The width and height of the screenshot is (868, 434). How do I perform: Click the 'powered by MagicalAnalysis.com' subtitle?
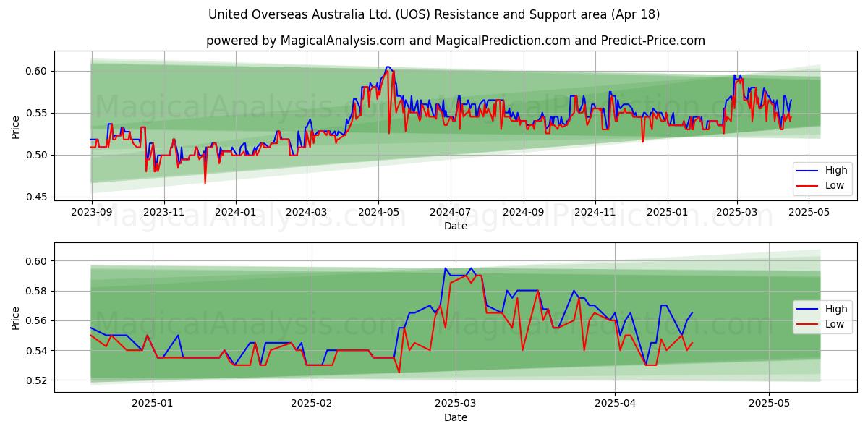coord(456,41)
